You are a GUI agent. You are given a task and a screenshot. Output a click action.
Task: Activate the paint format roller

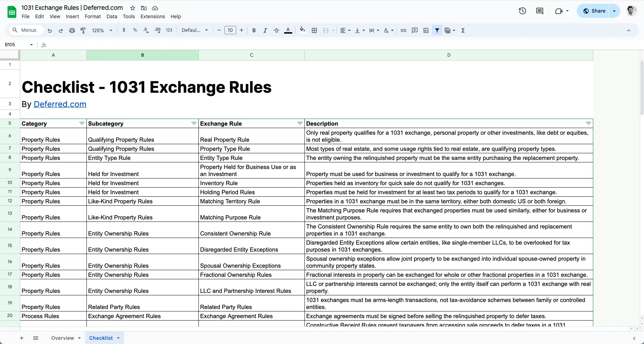[83, 30]
